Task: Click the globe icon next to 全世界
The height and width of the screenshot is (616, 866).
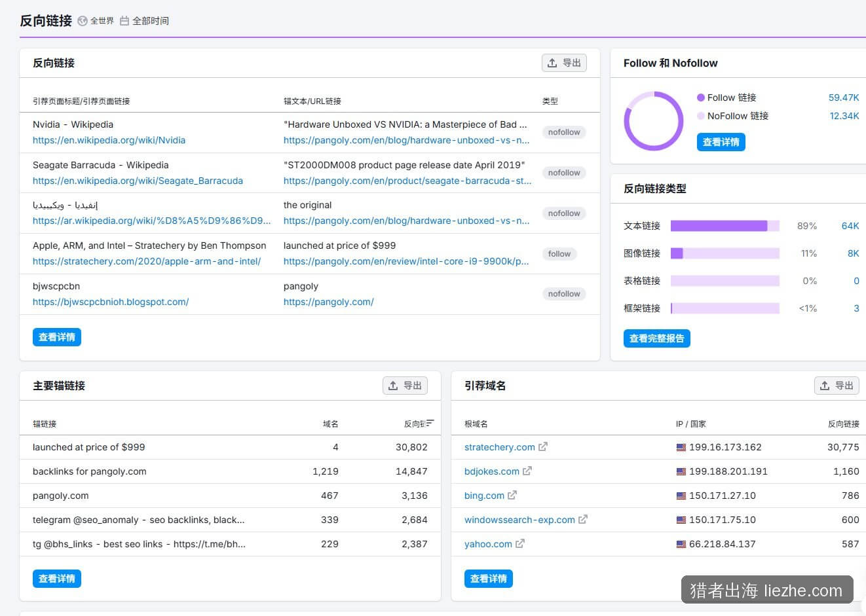Action: [x=83, y=21]
